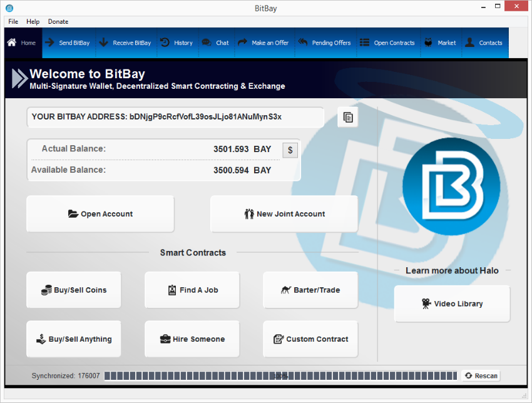The image size is (532, 403).
Task: Open the Barter/Trade contract
Action: point(311,290)
